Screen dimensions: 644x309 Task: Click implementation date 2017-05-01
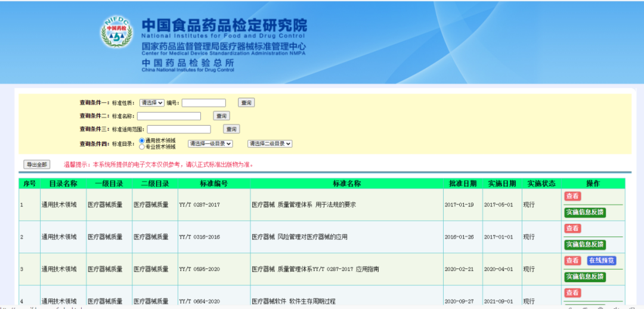[499, 204]
